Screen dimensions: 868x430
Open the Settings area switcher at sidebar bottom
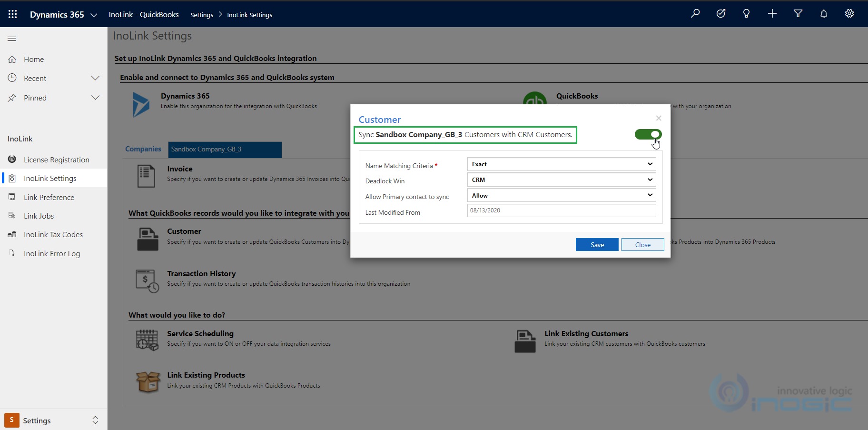53,420
